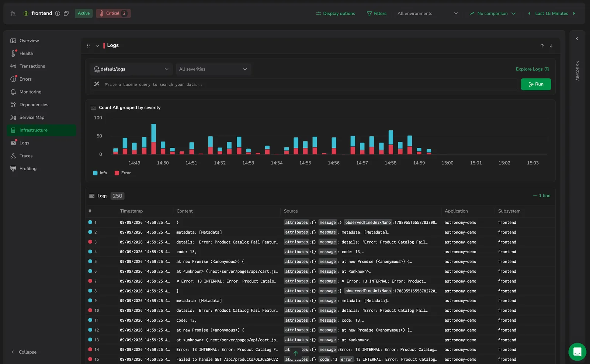Screen dimensions: 590x364
Task: Open Display options
Action: [x=335, y=13]
